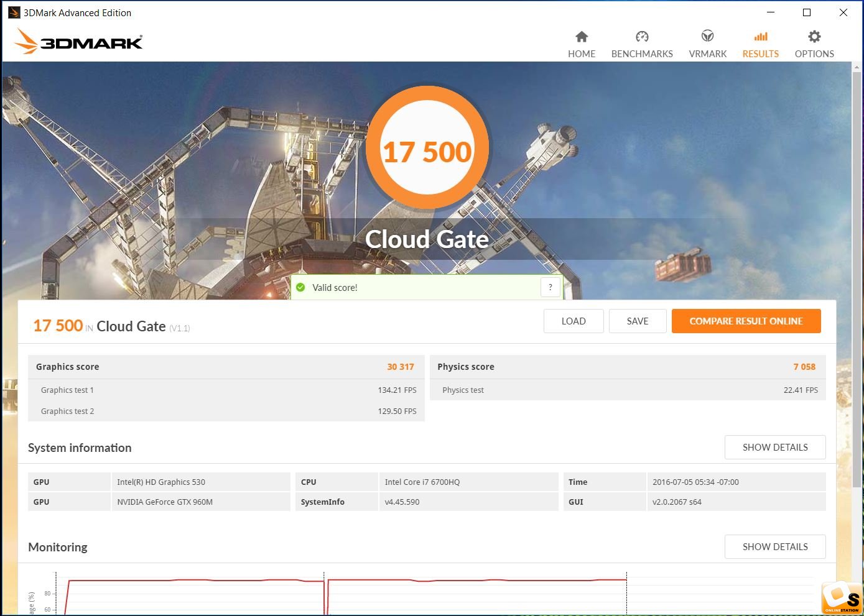The image size is (864, 616).
Task: Click the VRMark headset icon
Action: click(x=707, y=36)
